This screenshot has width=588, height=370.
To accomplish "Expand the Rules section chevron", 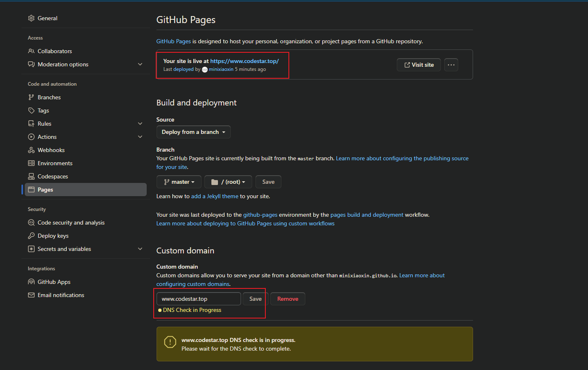I will tap(140, 124).
